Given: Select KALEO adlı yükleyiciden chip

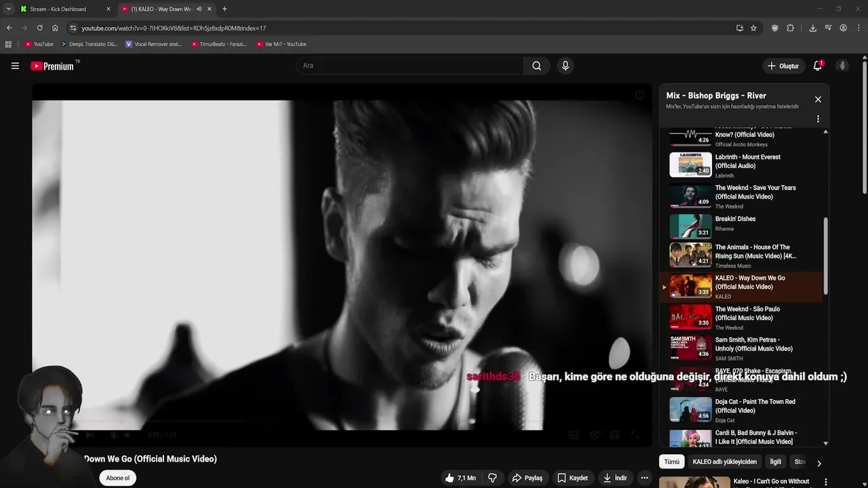Looking at the screenshot, I should [x=724, y=462].
